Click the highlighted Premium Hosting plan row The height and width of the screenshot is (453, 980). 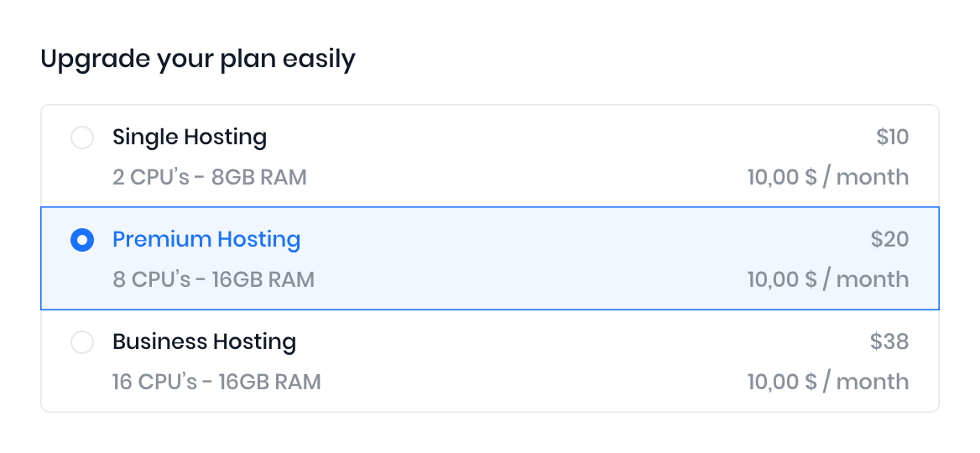[x=503, y=258]
